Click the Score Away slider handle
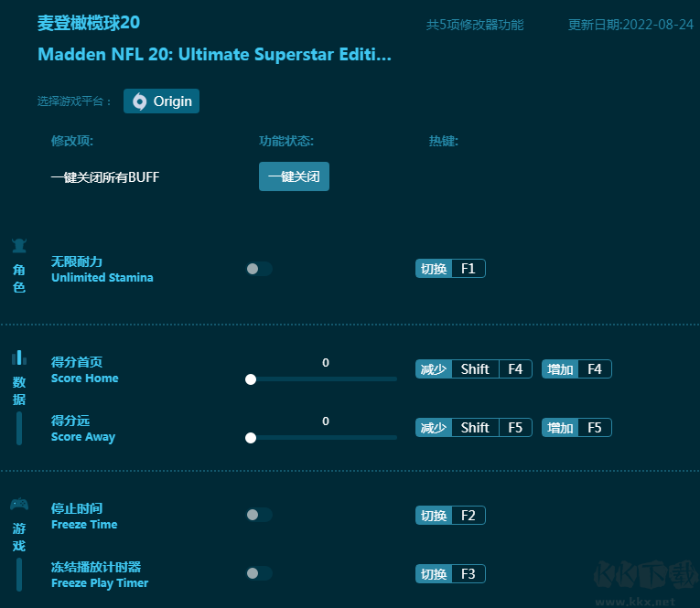Screen dimensions: 700x608 251,438
